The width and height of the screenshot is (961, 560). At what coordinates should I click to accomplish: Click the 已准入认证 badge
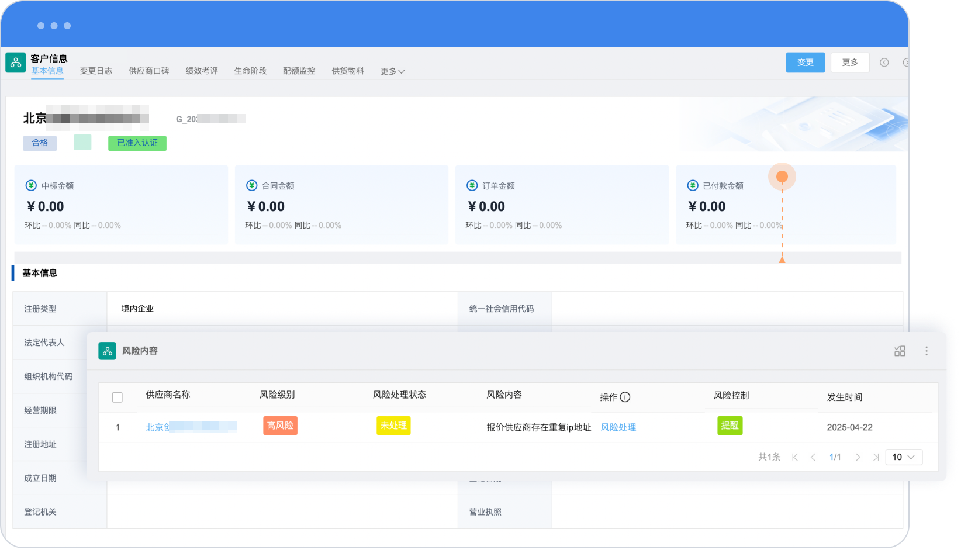pyautogui.click(x=137, y=143)
